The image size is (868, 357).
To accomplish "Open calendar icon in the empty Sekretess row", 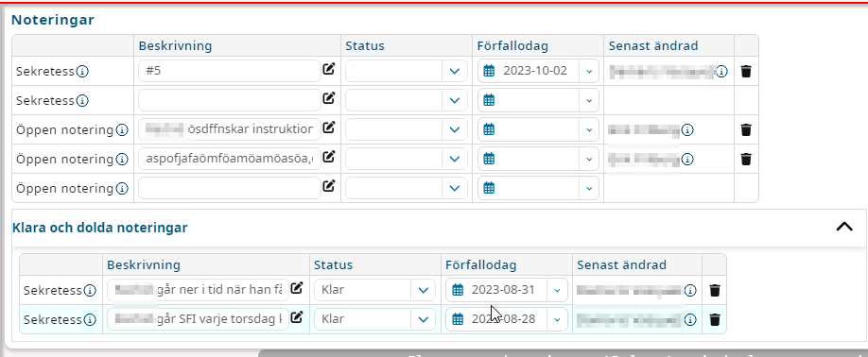I will coord(489,100).
